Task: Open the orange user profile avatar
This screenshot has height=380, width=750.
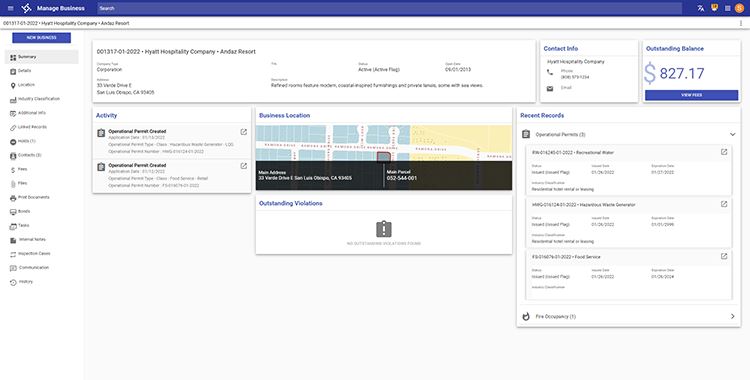Action: click(739, 8)
